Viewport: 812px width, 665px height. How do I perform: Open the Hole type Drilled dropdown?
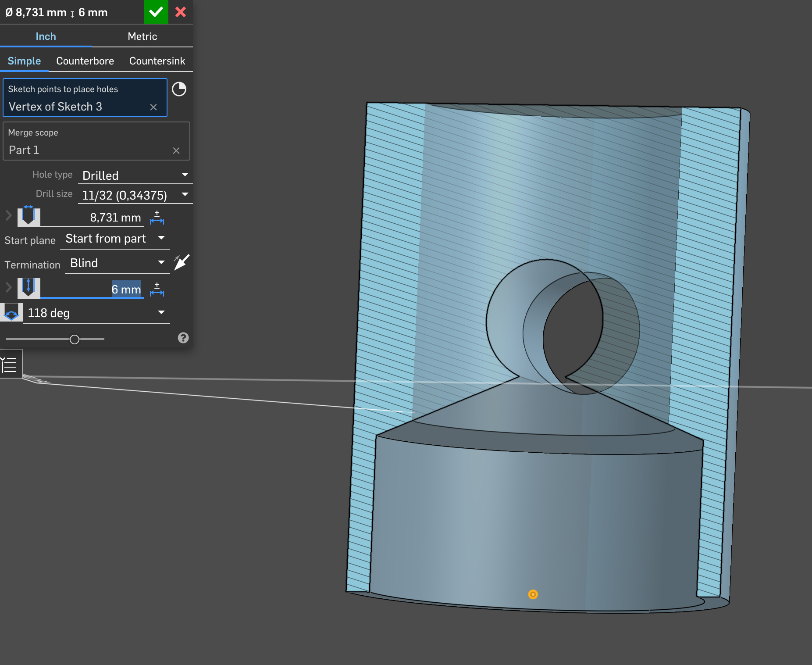(x=135, y=175)
